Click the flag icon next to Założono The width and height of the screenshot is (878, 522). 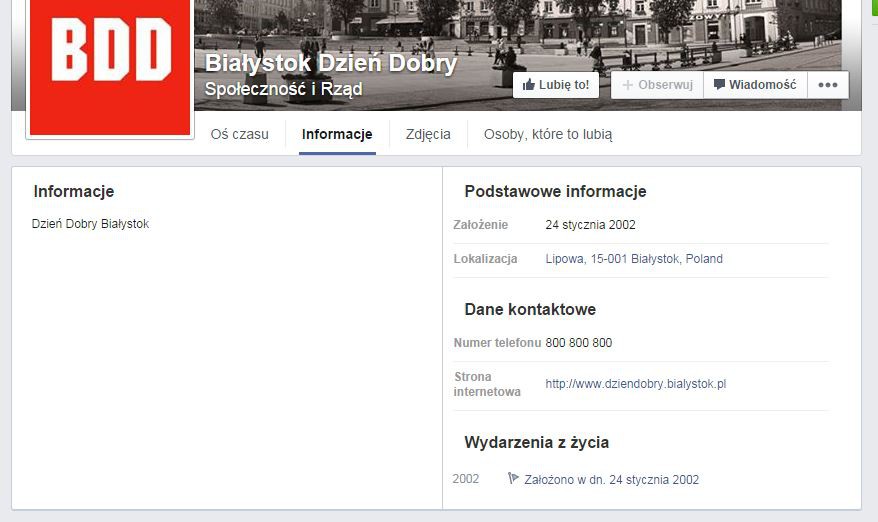pyautogui.click(x=513, y=478)
